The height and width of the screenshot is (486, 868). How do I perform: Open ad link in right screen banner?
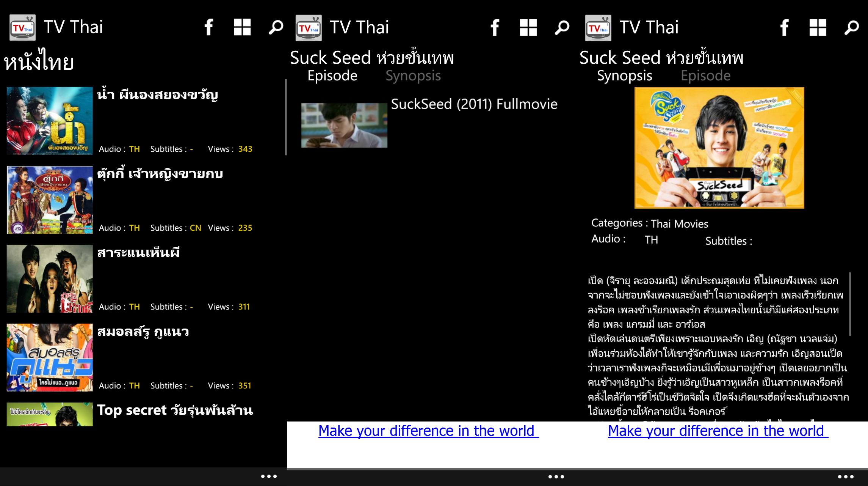tap(718, 431)
